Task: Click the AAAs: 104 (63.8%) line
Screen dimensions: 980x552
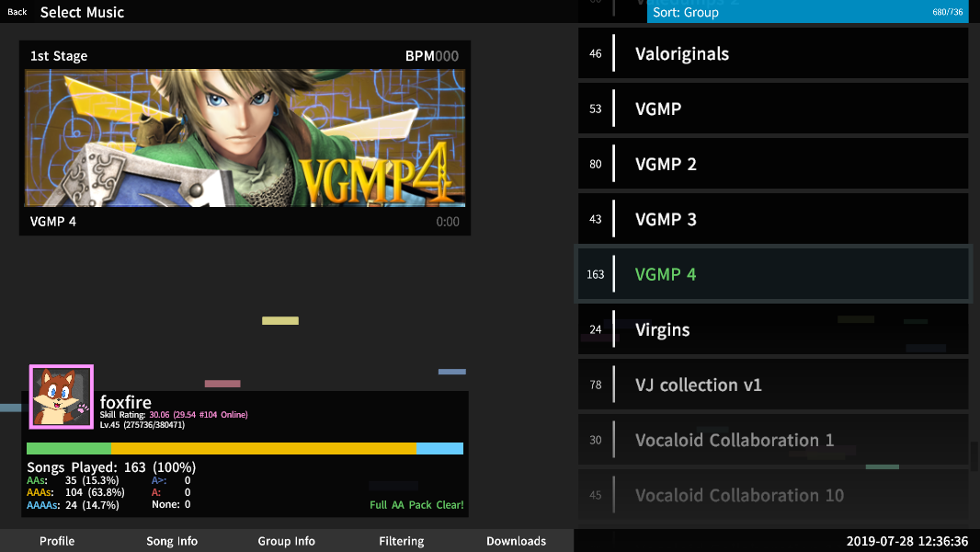Action: click(x=75, y=492)
